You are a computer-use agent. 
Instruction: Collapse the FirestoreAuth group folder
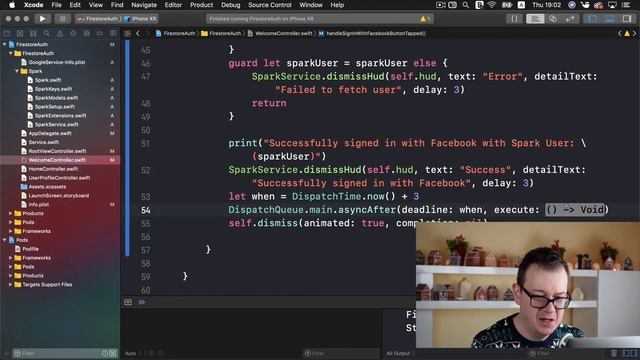[x=11, y=53]
